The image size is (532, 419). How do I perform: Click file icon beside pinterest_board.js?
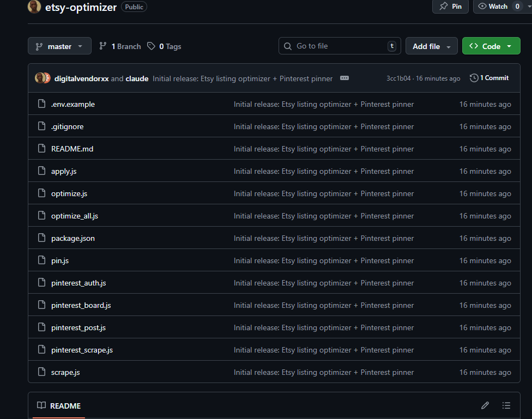(42, 305)
